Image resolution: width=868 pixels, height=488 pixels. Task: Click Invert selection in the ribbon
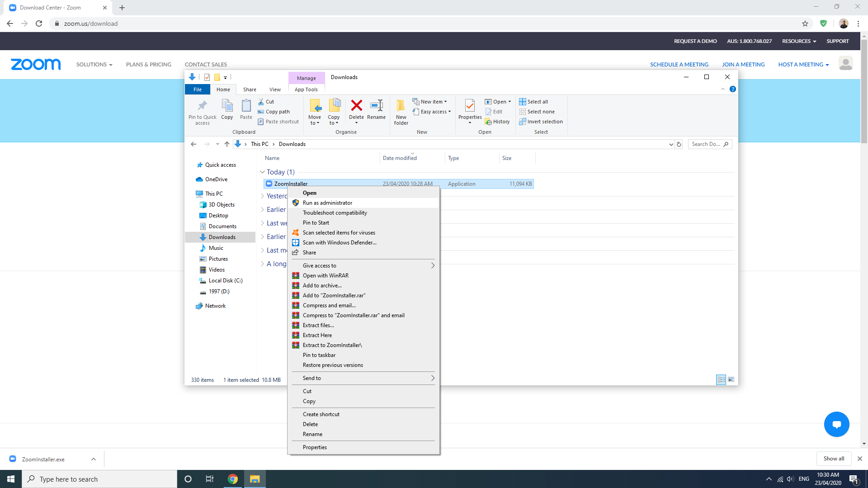541,122
